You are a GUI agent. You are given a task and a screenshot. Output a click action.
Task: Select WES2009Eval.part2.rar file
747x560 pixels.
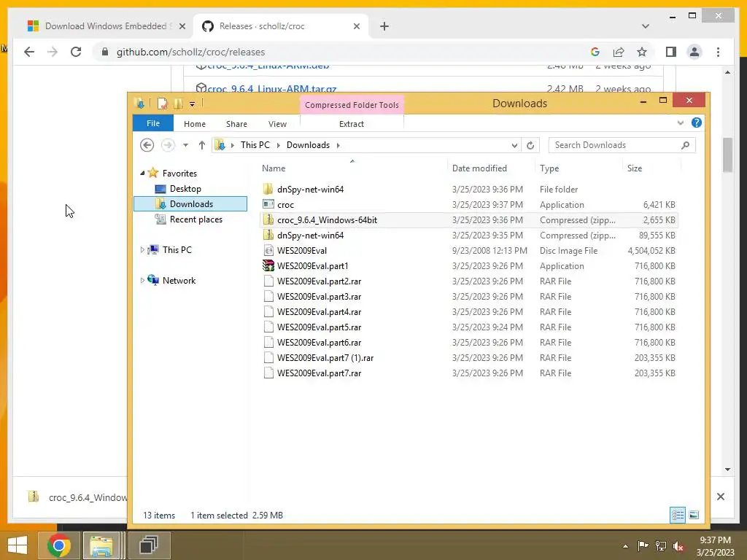point(469,281)
